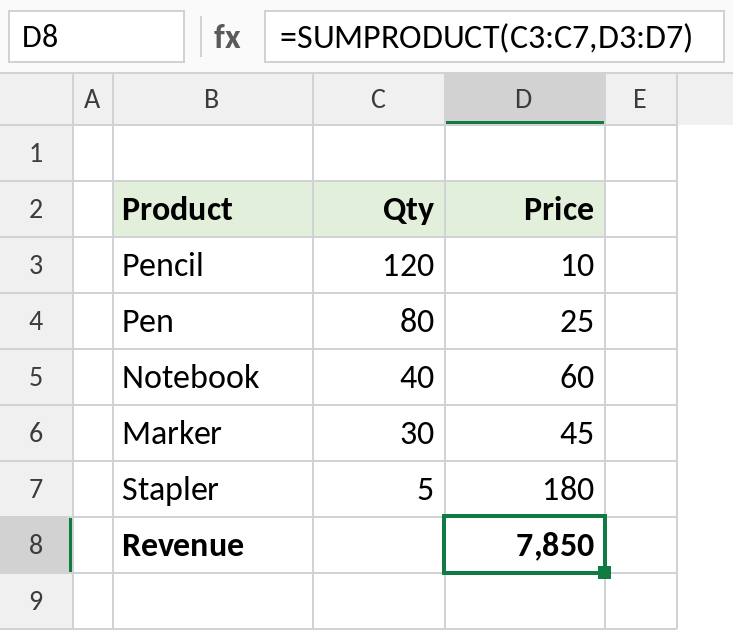Select row 9 header
This screenshot has height=630, width=734.
tap(36, 601)
